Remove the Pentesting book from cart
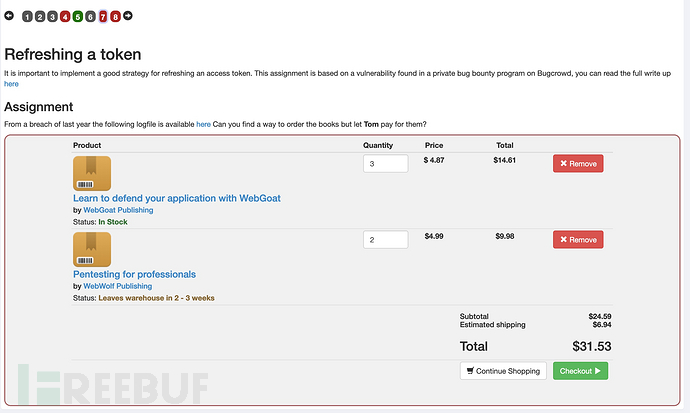This screenshot has height=413, width=690. point(578,240)
